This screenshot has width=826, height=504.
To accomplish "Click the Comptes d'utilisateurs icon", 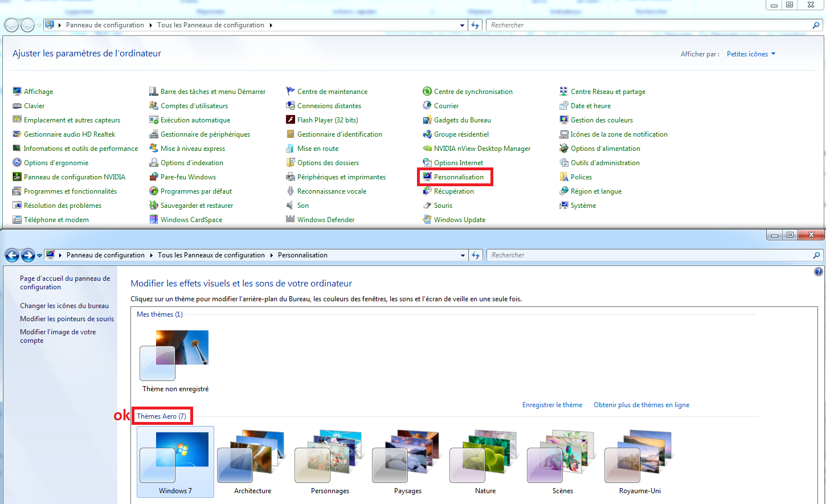I will click(154, 105).
